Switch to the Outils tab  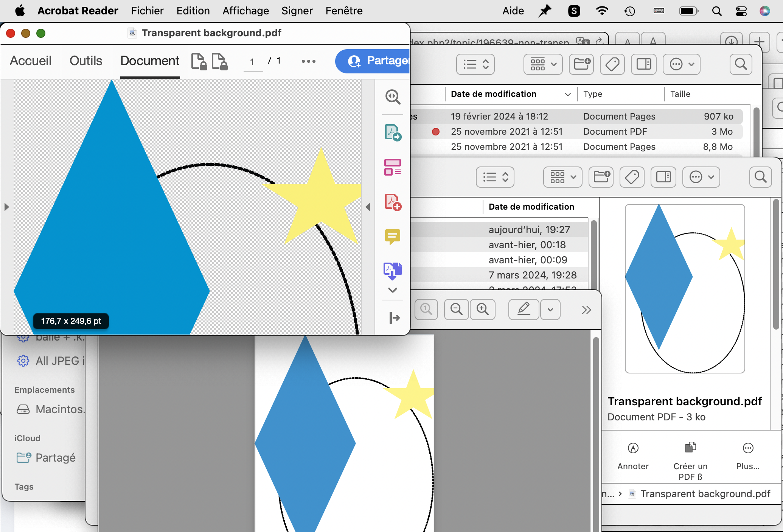pos(86,61)
